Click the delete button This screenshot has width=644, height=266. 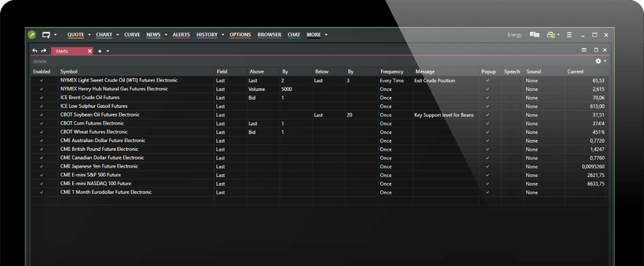click(40, 61)
